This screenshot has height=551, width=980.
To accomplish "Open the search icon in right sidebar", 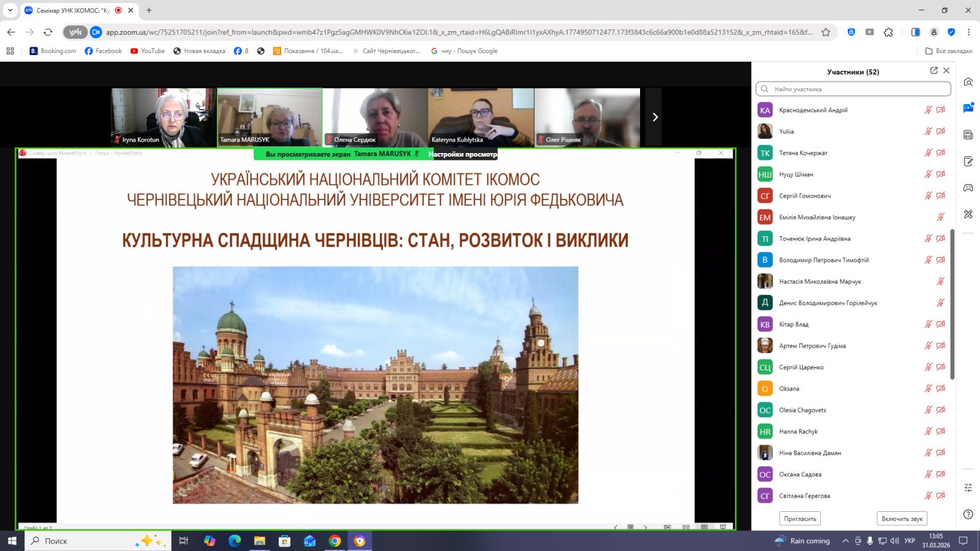I will tap(968, 82).
